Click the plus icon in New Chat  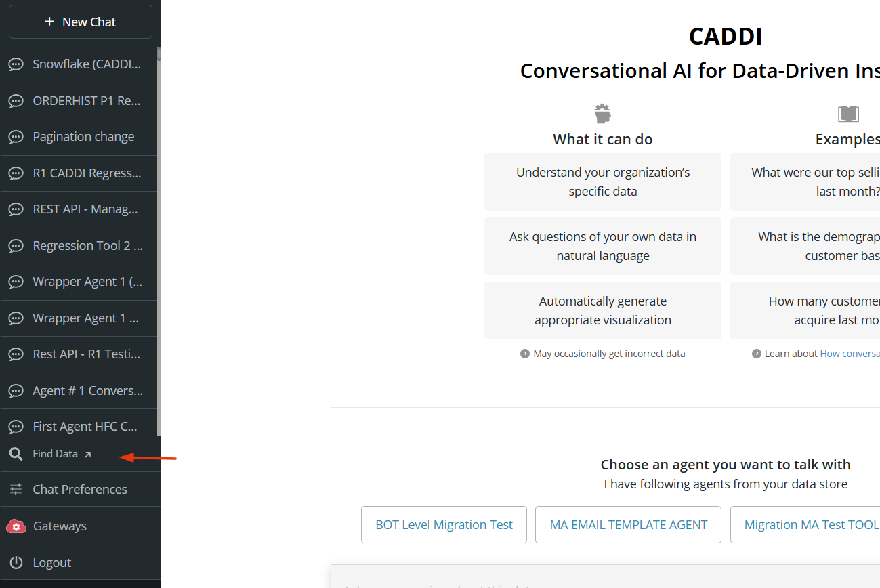click(x=49, y=22)
